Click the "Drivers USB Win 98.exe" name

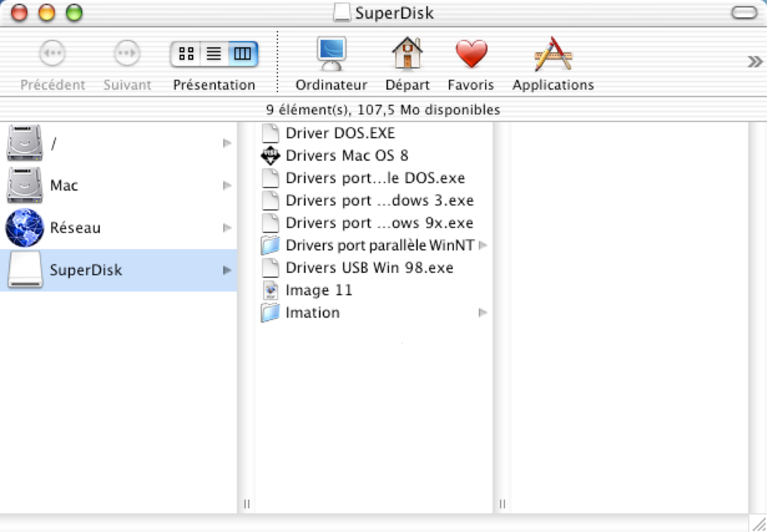[370, 268]
